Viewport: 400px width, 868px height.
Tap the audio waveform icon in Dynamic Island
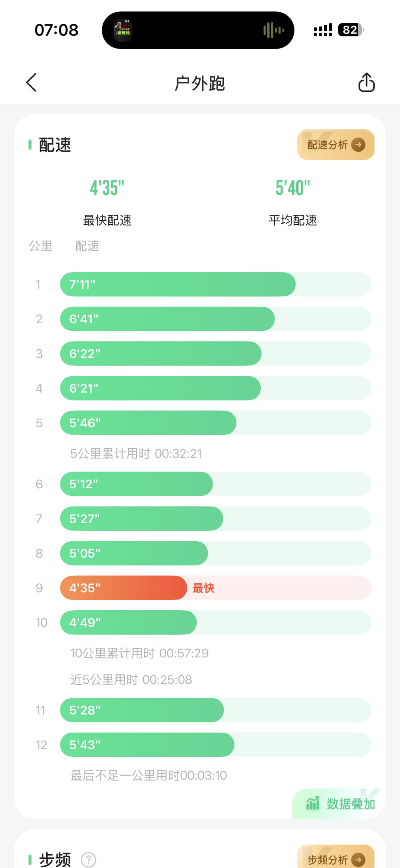[x=274, y=30]
